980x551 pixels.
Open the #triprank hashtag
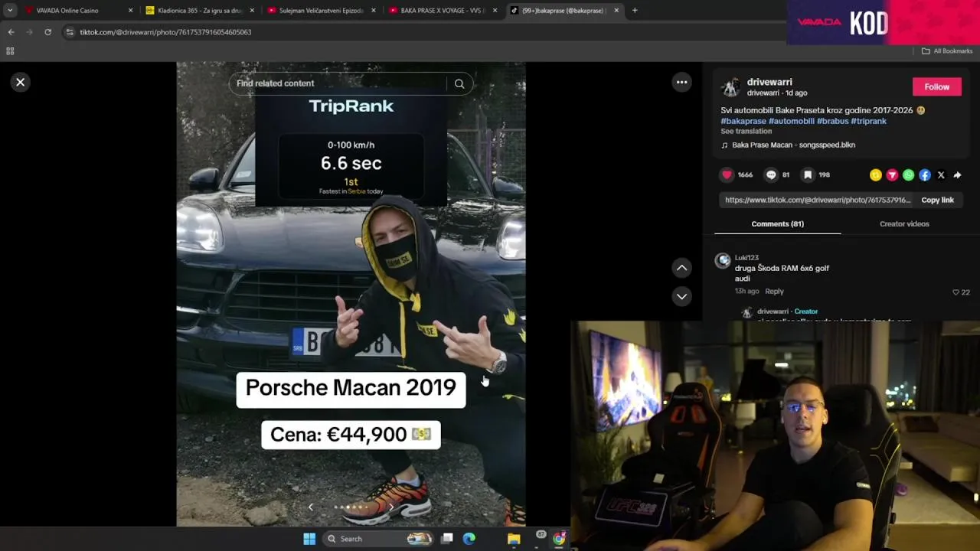(x=868, y=121)
